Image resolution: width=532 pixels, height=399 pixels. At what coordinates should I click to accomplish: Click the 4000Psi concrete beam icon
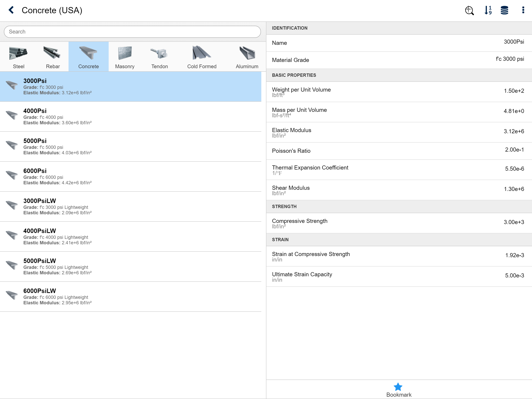click(11, 115)
